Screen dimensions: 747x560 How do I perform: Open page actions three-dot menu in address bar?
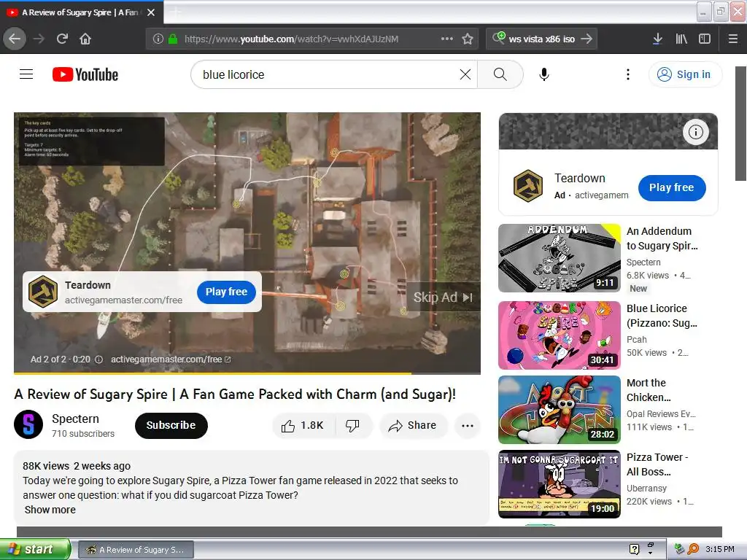[x=447, y=39]
